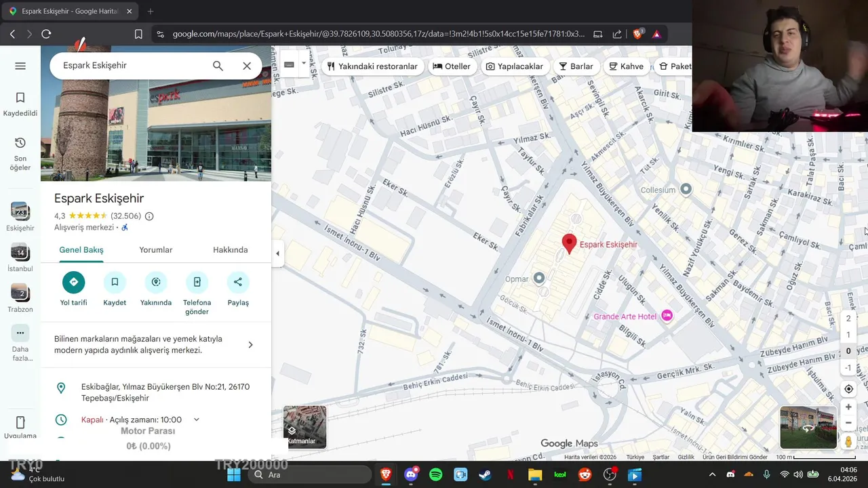Click the rating info icon
Screen dimensions: 868x488
149,216
